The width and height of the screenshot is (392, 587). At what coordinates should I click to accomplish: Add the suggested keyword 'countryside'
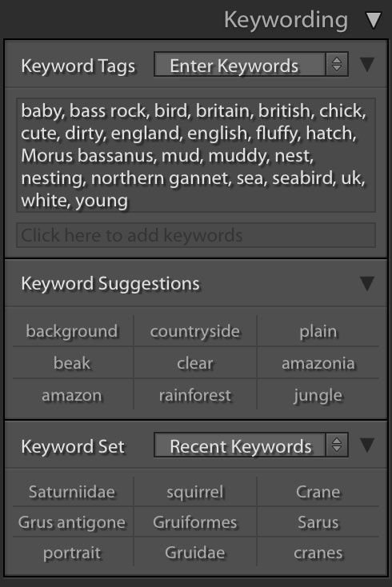pyautogui.click(x=195, y=331)
